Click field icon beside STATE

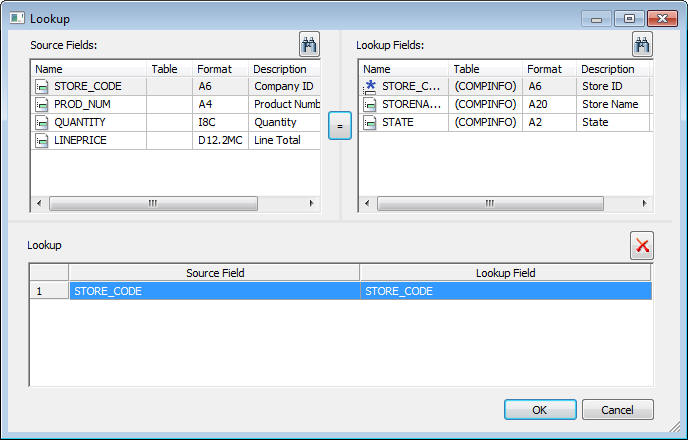point(370,122)
